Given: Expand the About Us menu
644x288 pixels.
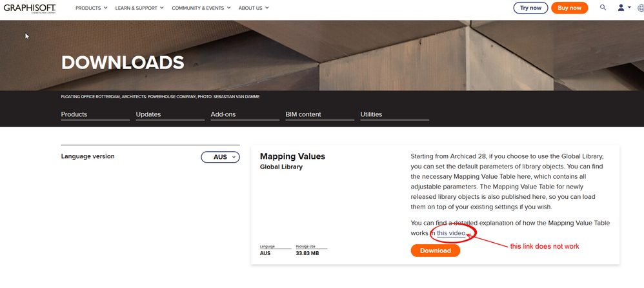Looking at the screenshot, I should [x=254, y=8].
